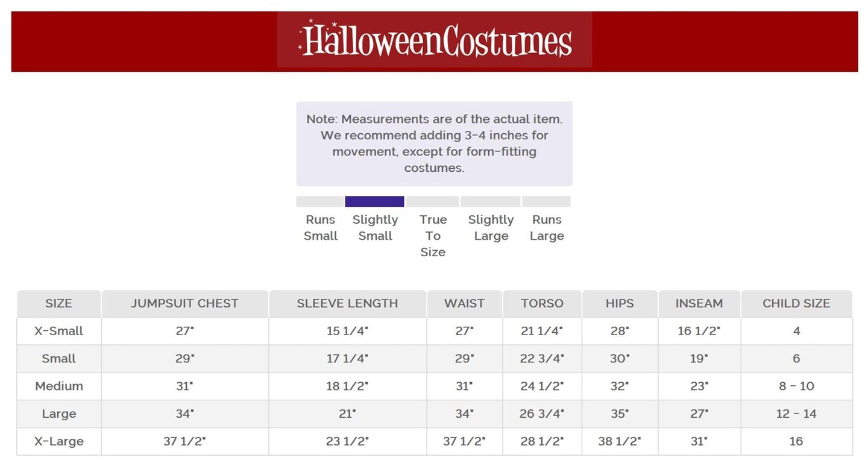Select the Medium size row label
Viewport: 868px width, 472px height.
coord(58,386)
